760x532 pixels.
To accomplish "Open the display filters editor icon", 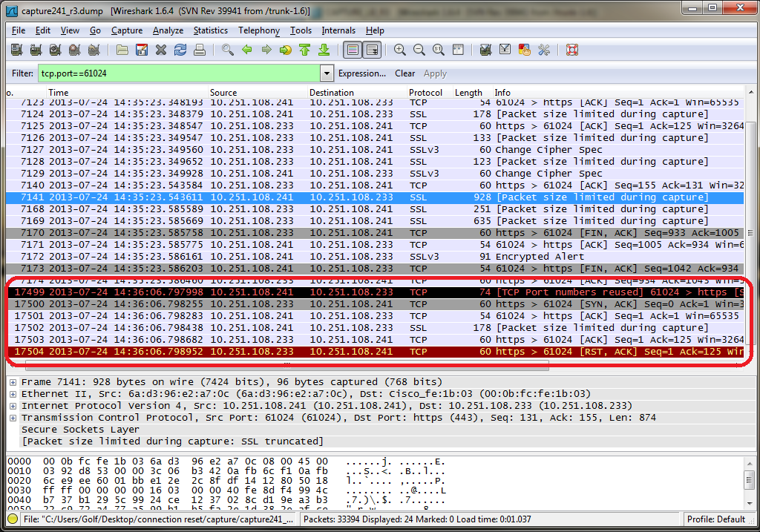I will [x=505, y=50].
